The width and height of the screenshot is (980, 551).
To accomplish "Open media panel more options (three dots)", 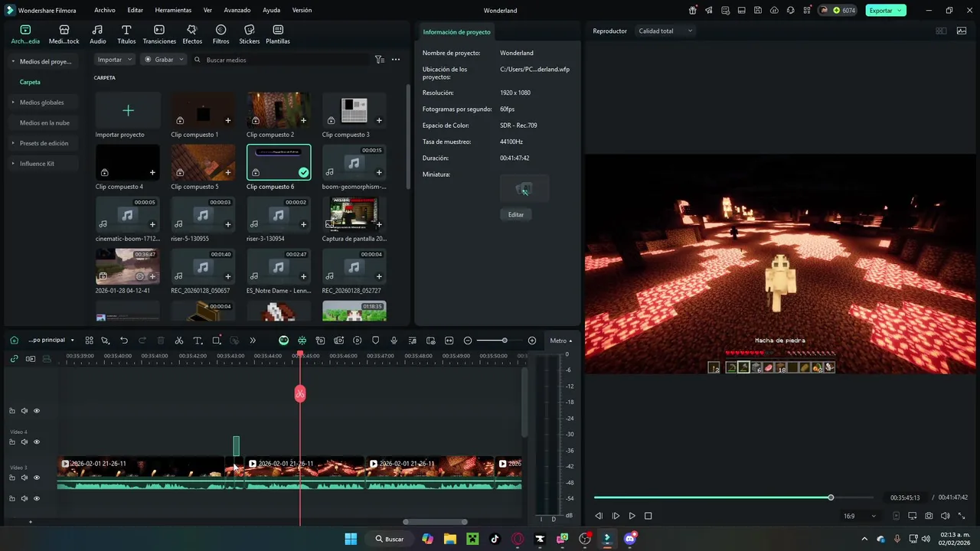I will (x=396, y=60).
